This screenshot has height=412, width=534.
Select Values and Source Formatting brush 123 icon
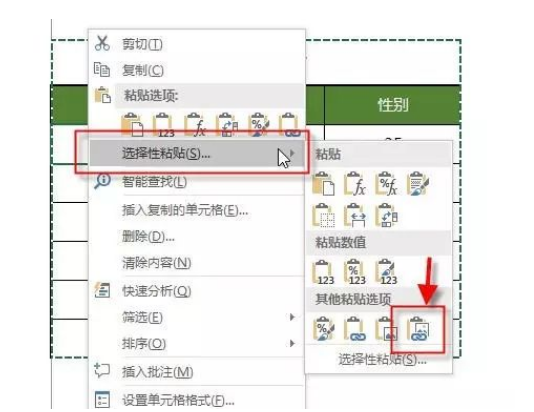coord(386,272)
